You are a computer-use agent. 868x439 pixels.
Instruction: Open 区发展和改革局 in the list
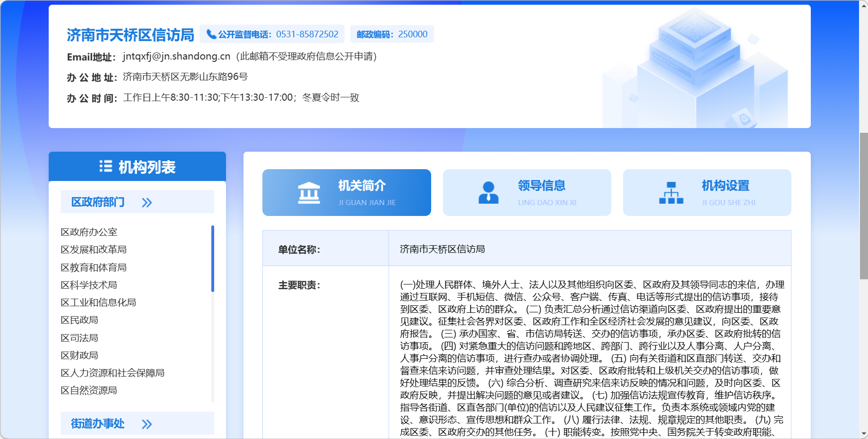click(94, 250)
